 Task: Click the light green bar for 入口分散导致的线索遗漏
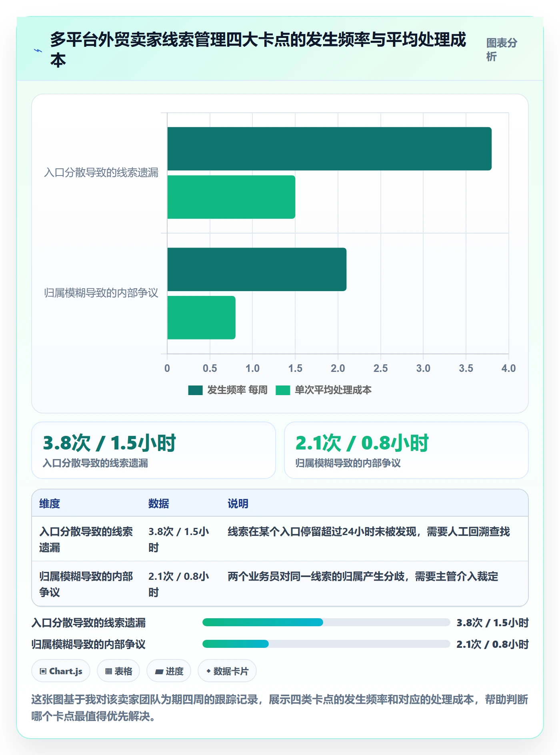click(231, 197)
